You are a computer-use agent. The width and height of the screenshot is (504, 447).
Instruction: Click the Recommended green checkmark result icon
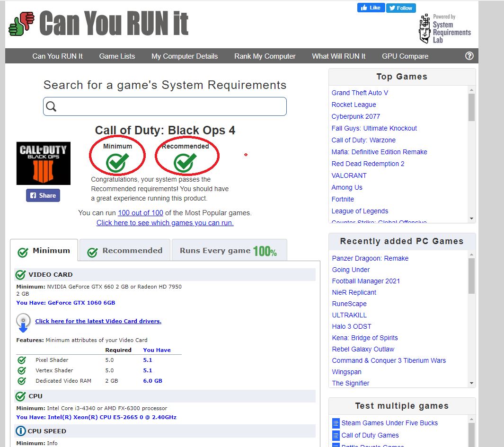185,162
